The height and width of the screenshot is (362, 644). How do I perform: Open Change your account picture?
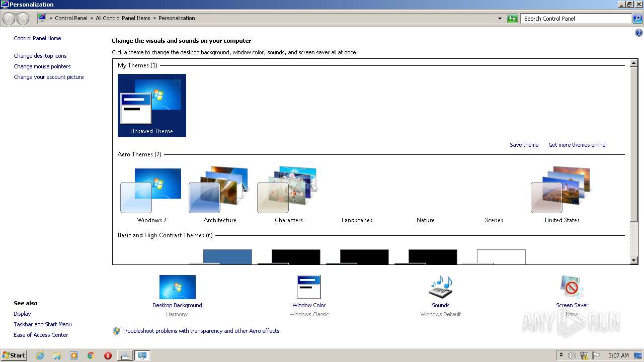tap(49, 77)
